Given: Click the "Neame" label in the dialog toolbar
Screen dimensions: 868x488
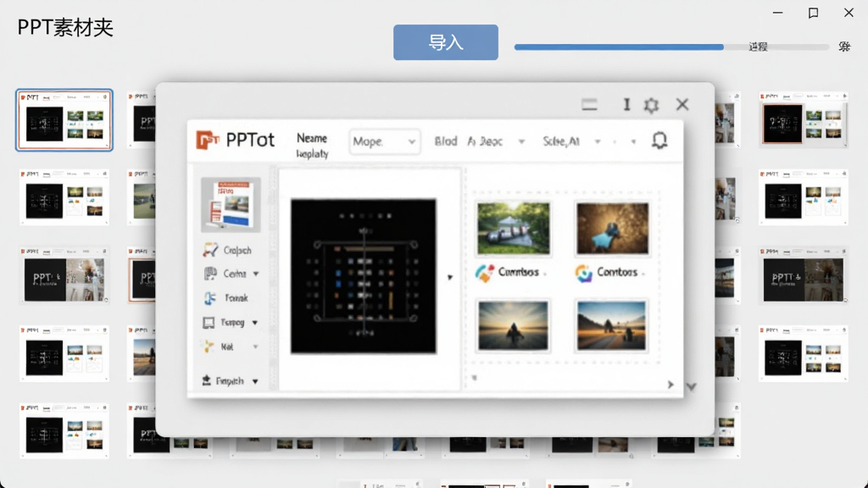Looking at the screenshot, I should pyautogui.click(x=312, y=138).
